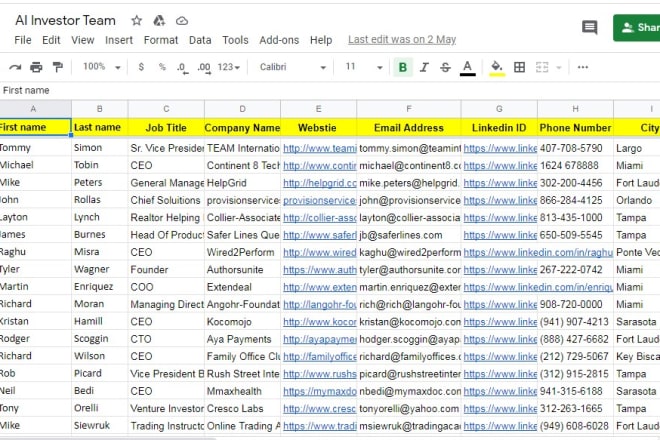Open the 'Last edit was on 2 May' link
660x440 pixels.
coord(402,40)
